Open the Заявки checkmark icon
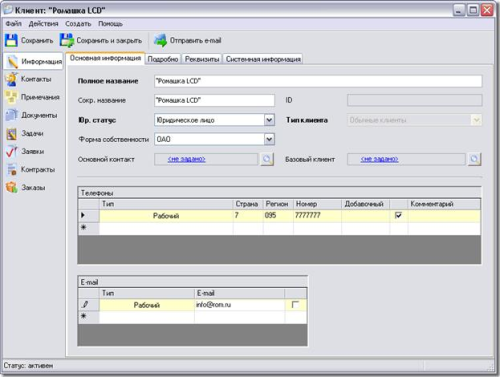500x377 pixels. (x=12, y=152)
